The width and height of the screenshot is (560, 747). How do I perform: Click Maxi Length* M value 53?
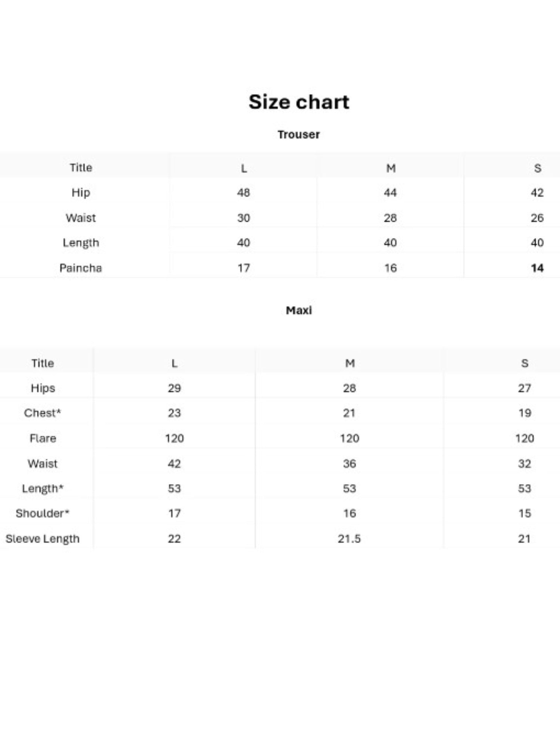click(x=349, y=489)
